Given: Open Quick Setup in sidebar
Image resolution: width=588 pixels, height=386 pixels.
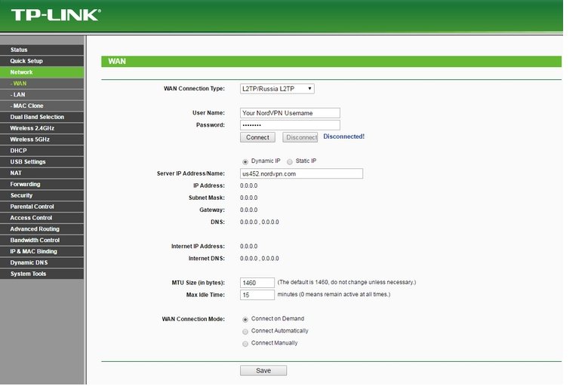Looking at the screenshot, I should (x=42, y=61).
